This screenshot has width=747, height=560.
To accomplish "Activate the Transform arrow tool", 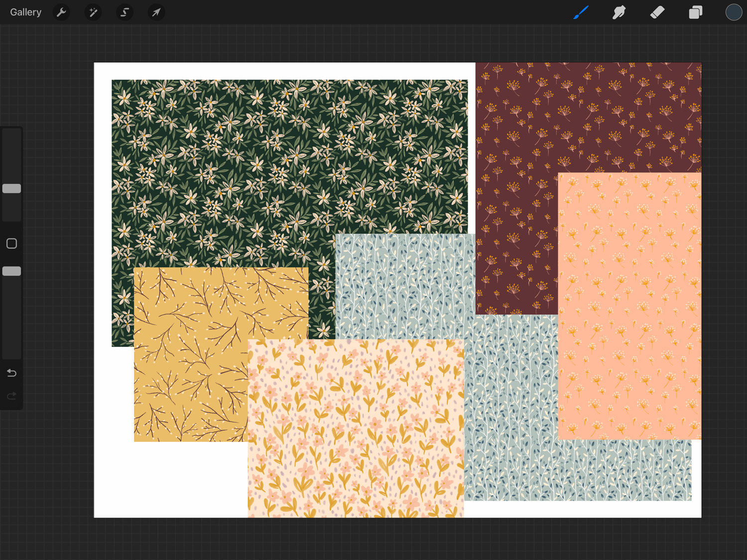I will coord(156,12).
